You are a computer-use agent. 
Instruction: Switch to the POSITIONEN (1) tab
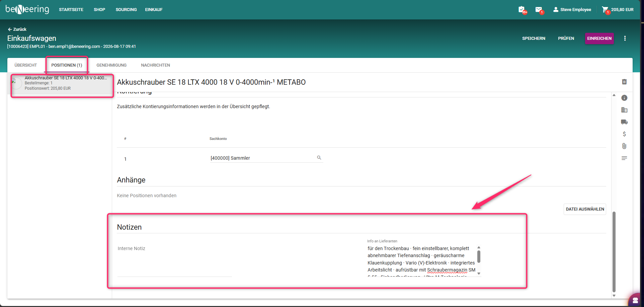[x=67, y=65]
